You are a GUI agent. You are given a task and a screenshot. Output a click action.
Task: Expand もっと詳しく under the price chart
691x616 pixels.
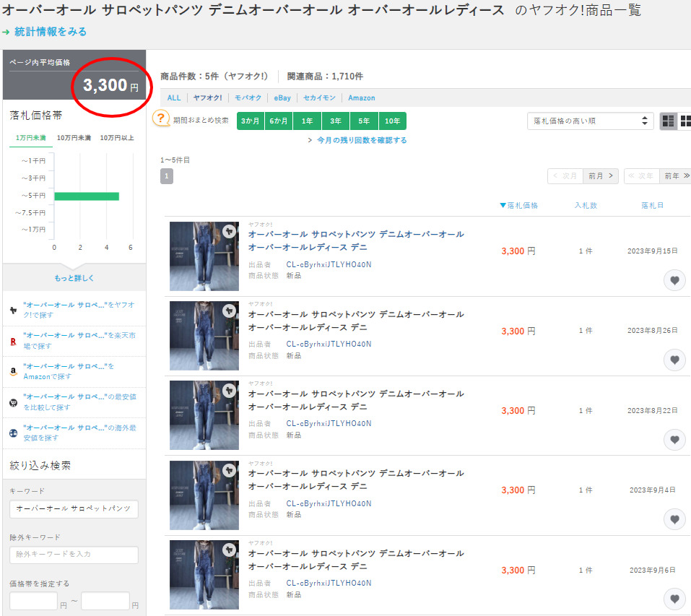coord(74,278)
